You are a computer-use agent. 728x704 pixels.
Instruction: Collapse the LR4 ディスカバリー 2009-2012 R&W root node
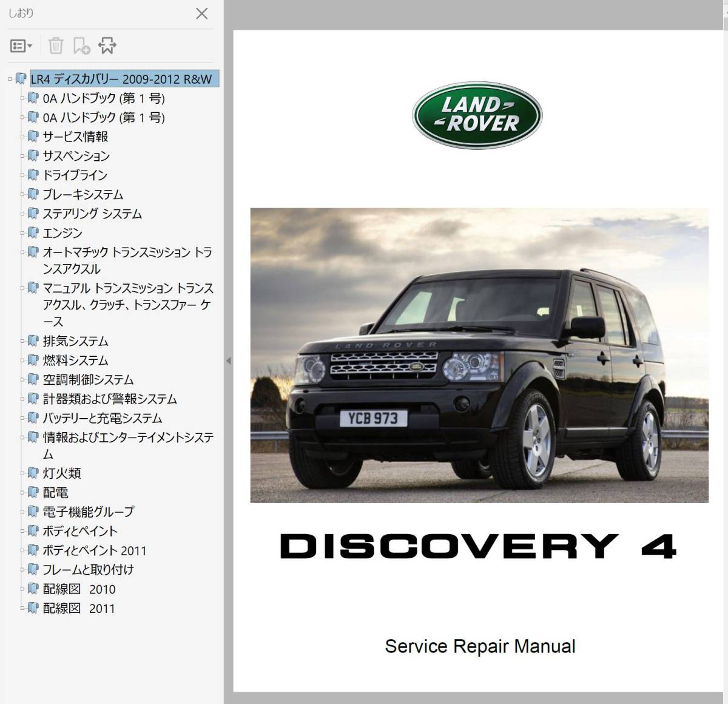(10, 79)
